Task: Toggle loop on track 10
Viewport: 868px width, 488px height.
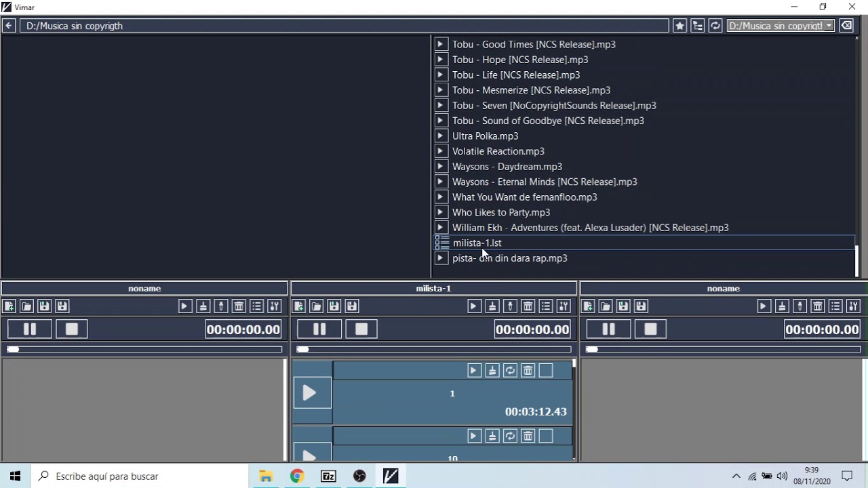Action: click(x=510, y=436)
